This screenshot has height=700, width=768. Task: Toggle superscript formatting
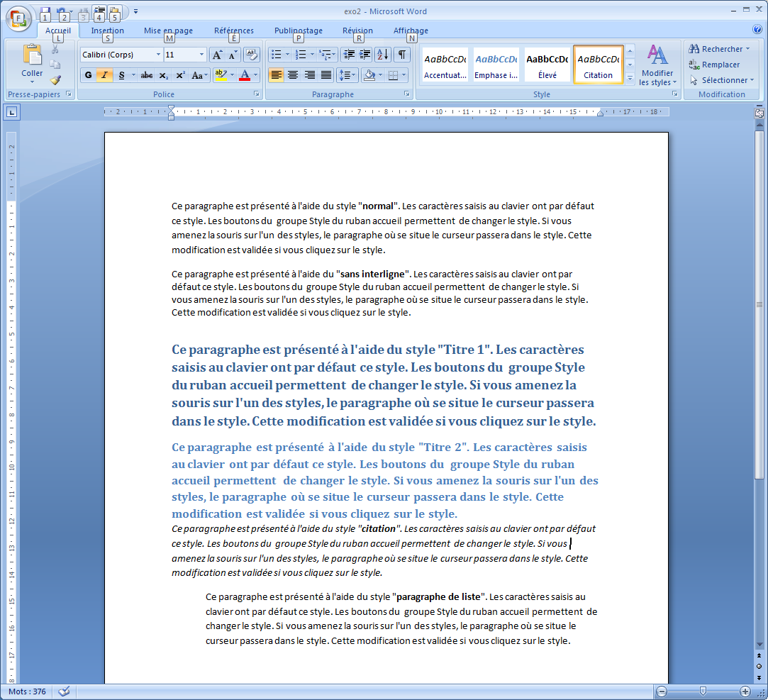pos(180,75)
